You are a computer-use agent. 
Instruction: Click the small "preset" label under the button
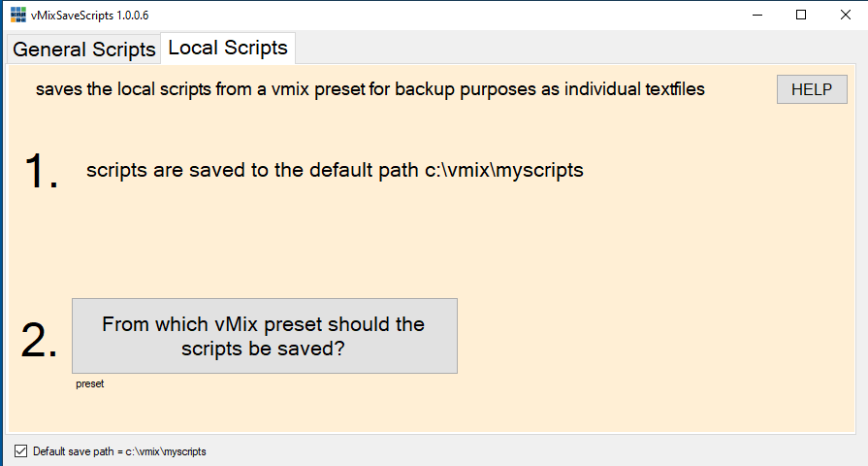tap(89, 384)
